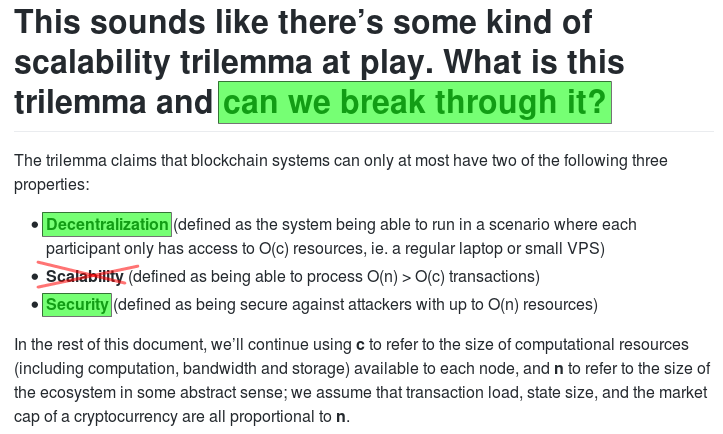Click the bold "c" in the last paragraph

(x=360, y=345)
